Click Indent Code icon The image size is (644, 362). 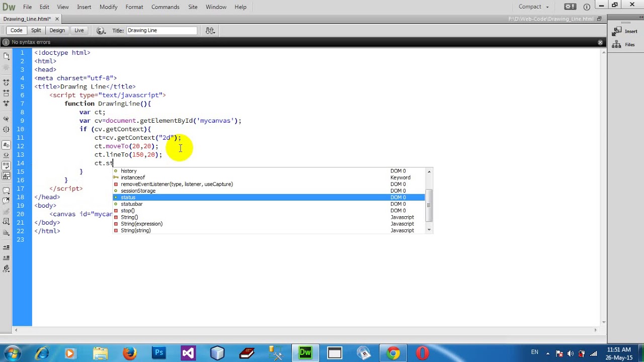(x=6, y=247)
